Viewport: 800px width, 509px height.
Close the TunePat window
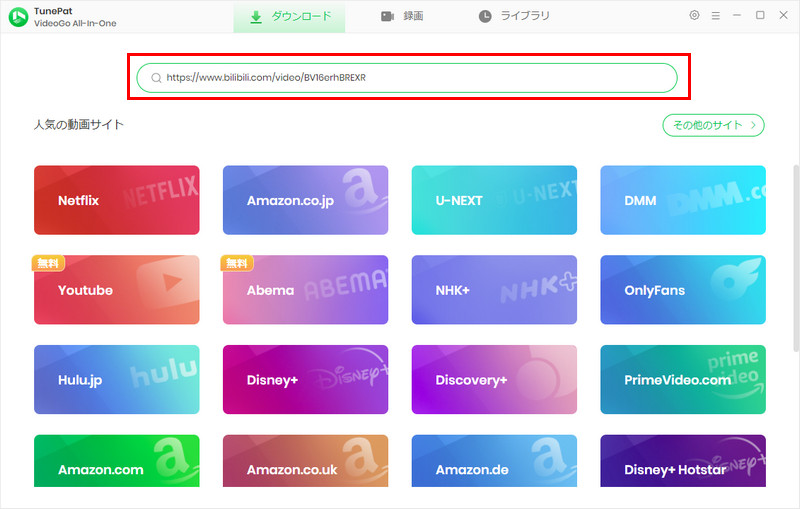coord(784,15)
